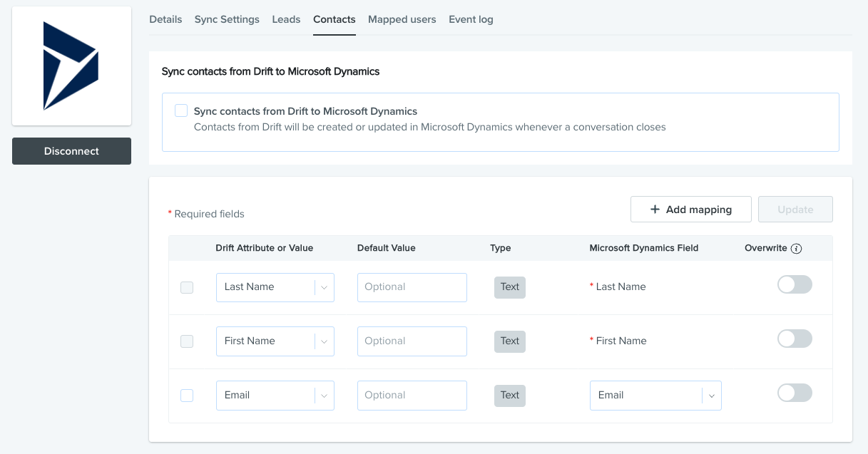Click the Text type badge in Email row
The height and width of the screenshot is (454, 868).
(510, 396)
